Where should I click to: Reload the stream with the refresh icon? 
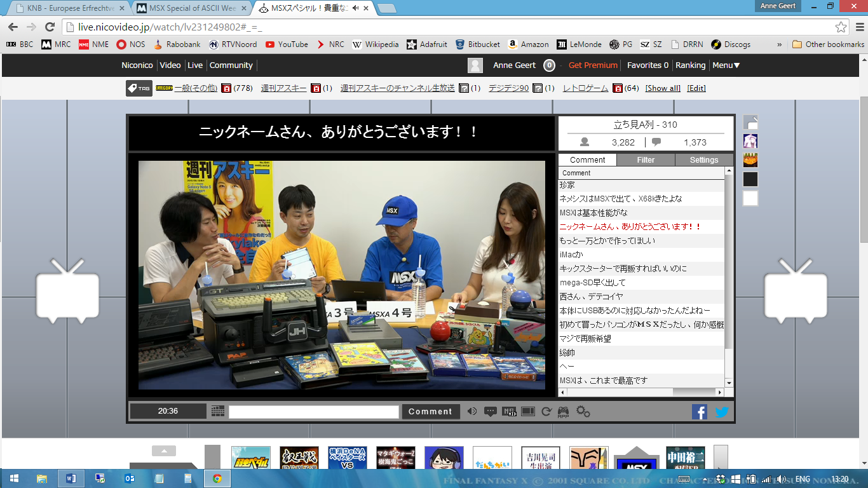click(546, 412)
